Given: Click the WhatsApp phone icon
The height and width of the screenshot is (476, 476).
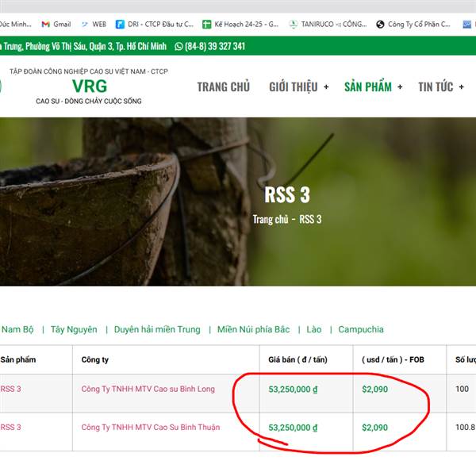Looking at the screenshot, I should click(178, 46).
